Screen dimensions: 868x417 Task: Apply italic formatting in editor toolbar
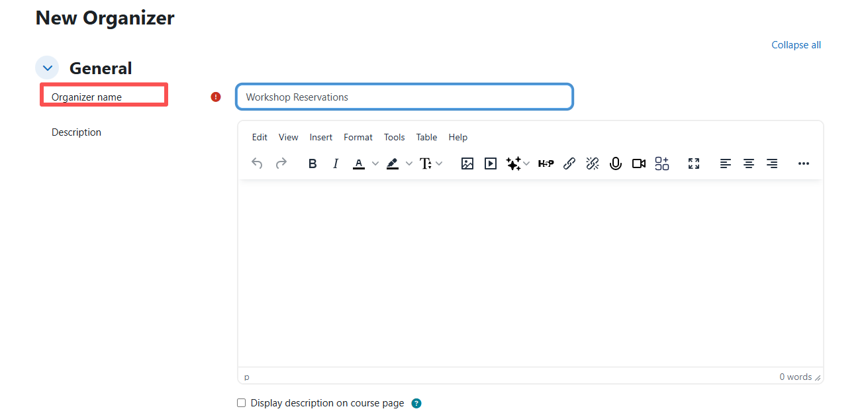(336, 163)
